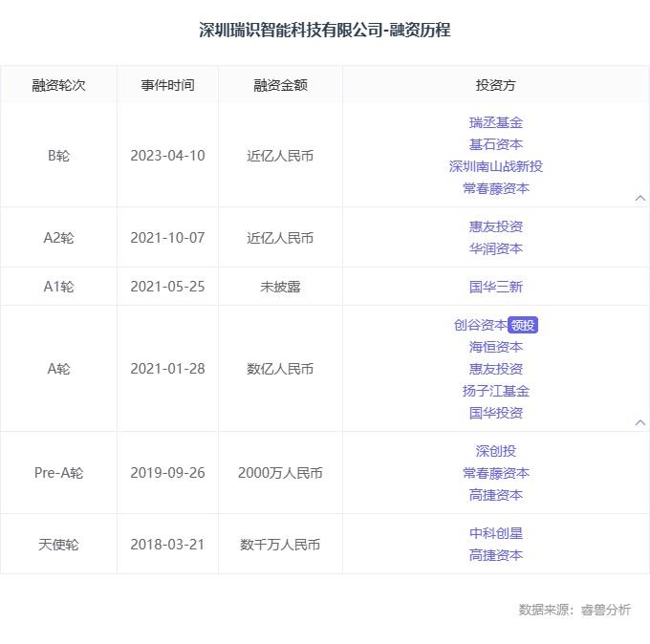Click the 数亿人民币 amount cell
The height and width of the screenshot is (644, 650).
[x=280, y=369]
